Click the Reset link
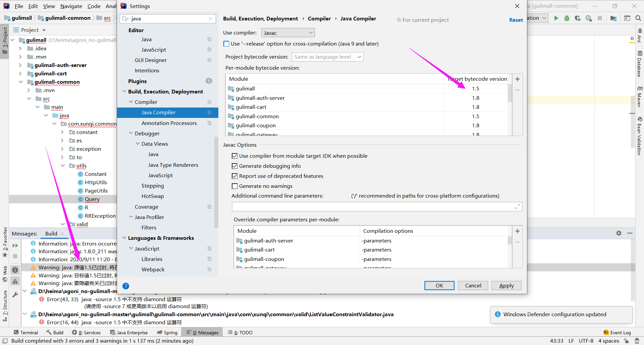The height and width of the screenshot is (345, 644). click(516, 20)
